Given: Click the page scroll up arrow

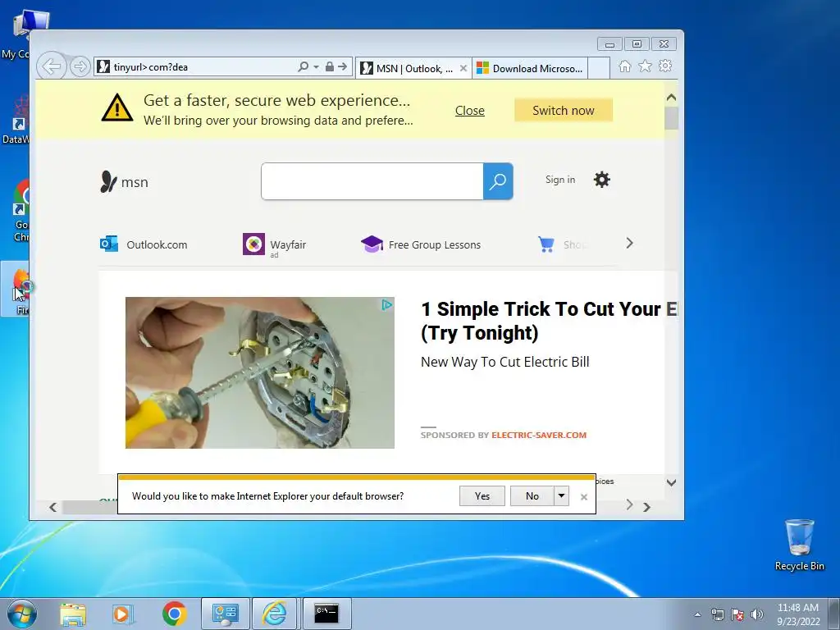Looking at the screenshot, I should [x=671, y=98].
